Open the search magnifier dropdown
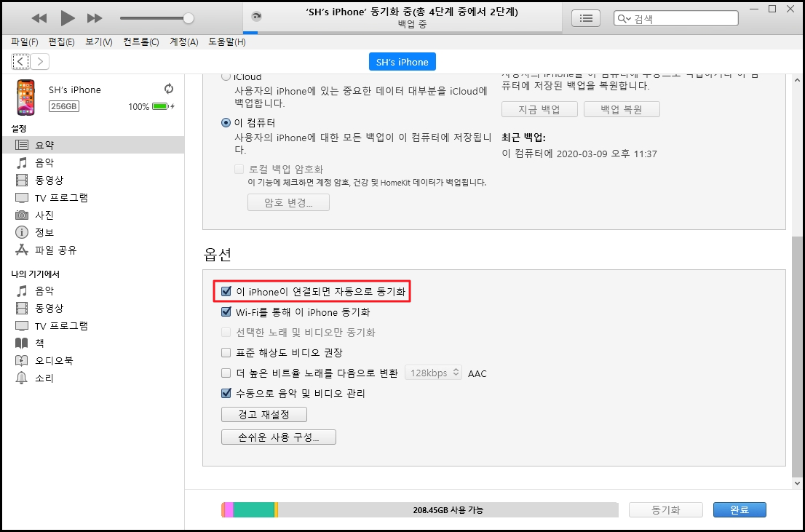The width and height of the screenshot is (805, 532). 624,18
